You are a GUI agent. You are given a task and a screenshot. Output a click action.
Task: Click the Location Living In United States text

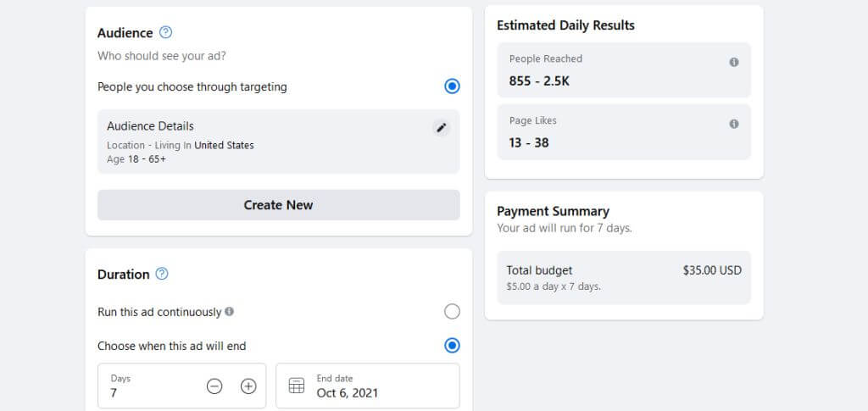[x=181, y=145]
